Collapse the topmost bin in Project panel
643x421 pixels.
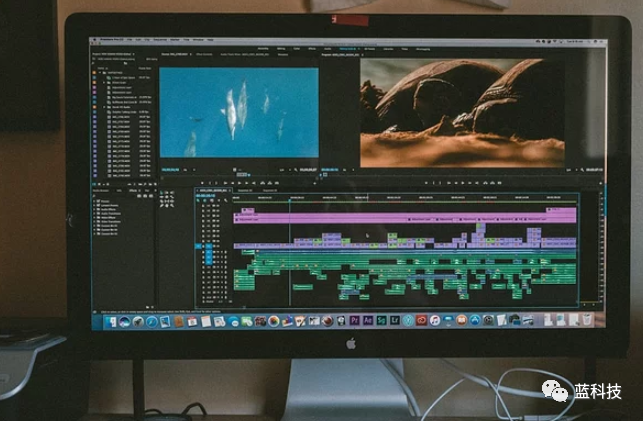[100, 73]
